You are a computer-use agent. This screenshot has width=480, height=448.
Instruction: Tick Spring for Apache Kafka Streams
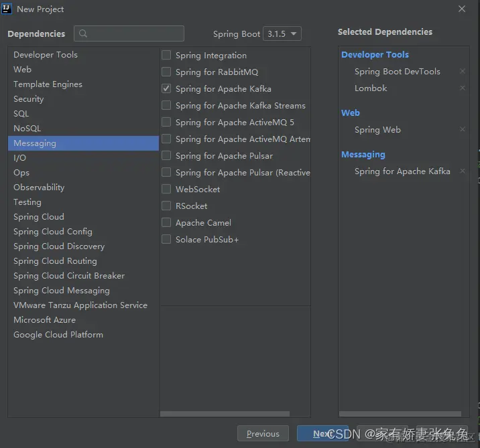coord(166,106)
